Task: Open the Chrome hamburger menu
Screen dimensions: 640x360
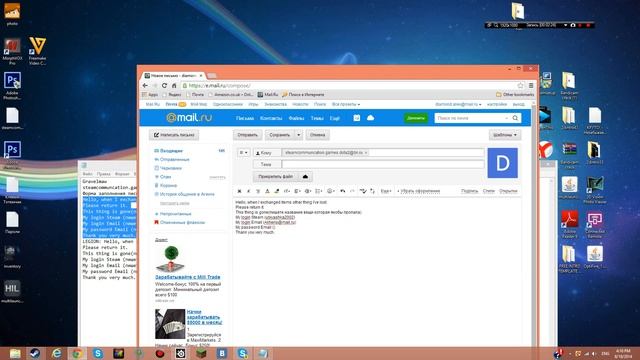Action: [531, 86]
